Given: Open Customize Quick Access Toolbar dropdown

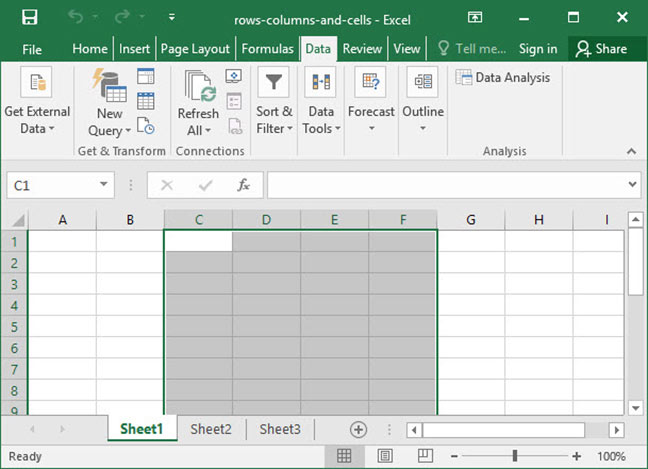Looking at the screenshot, I should (172, 17).
